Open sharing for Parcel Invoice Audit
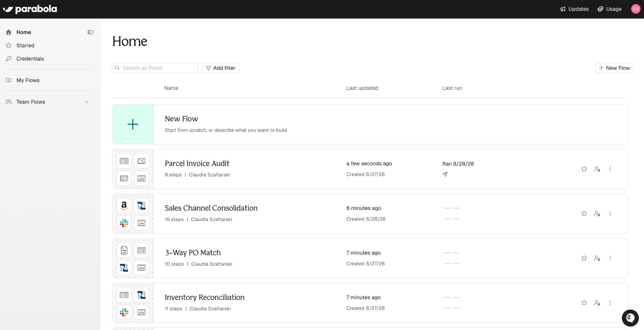This screenshot has width=644, height=330. click(x=597, y=169)
